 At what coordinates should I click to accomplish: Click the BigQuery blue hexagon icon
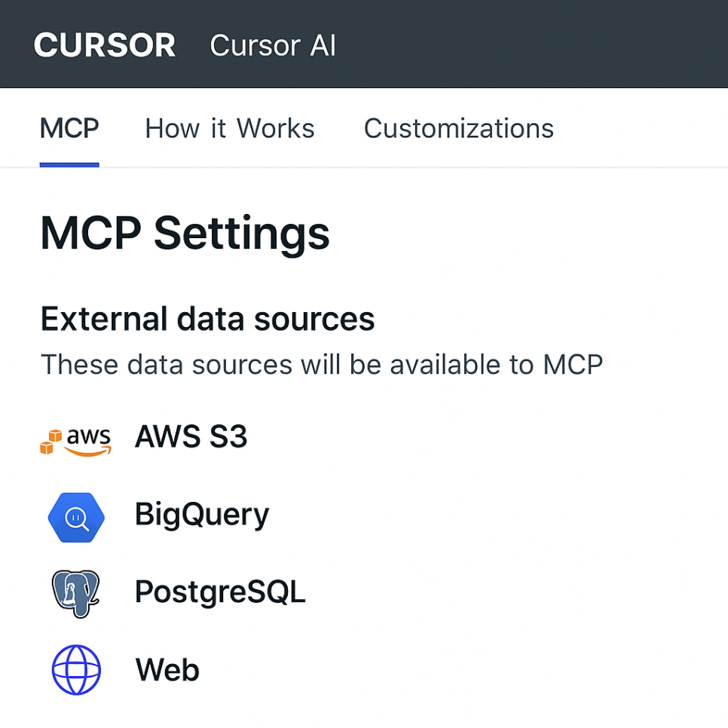[x=76, y=517]
